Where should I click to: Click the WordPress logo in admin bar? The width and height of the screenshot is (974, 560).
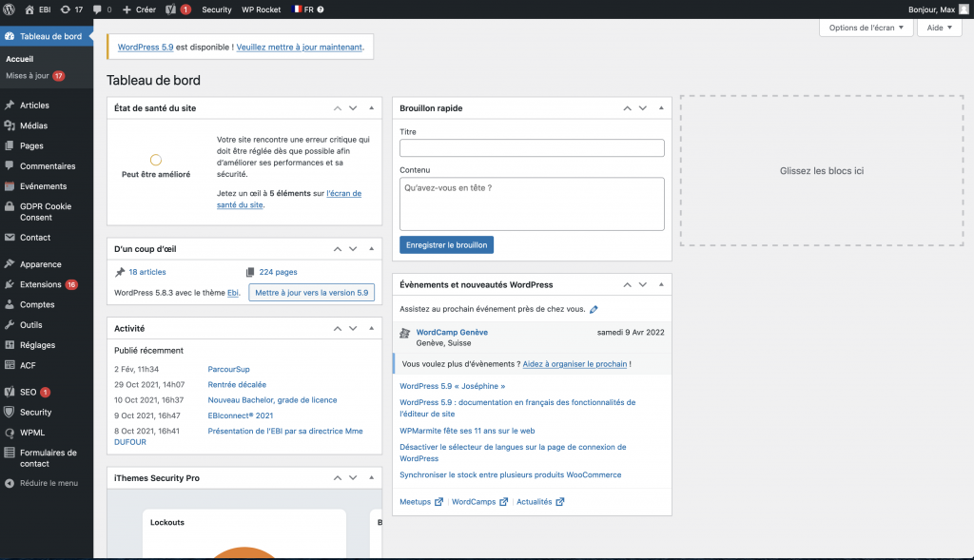click(x=10, y=10)
